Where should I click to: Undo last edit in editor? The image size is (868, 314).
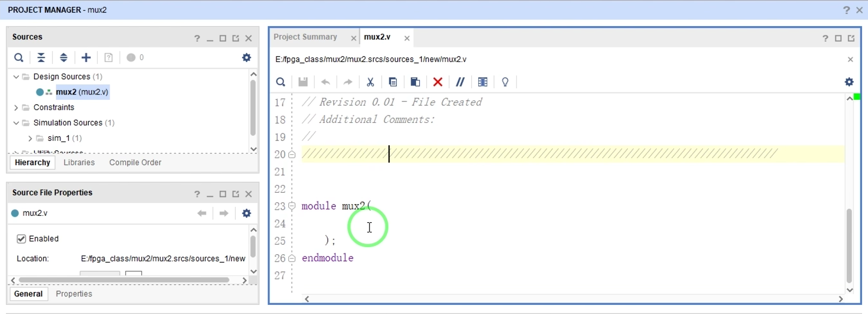pyautogui.click(x=326, y=82)
